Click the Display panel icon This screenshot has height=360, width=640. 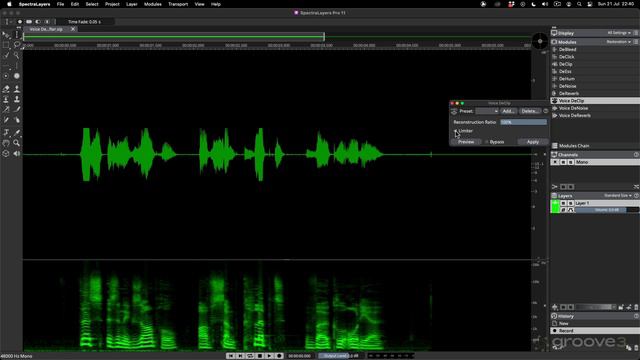pos(554,33)
